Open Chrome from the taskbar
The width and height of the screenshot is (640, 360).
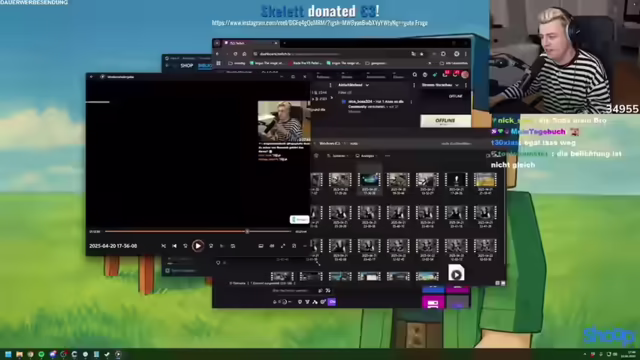point(30,354)
